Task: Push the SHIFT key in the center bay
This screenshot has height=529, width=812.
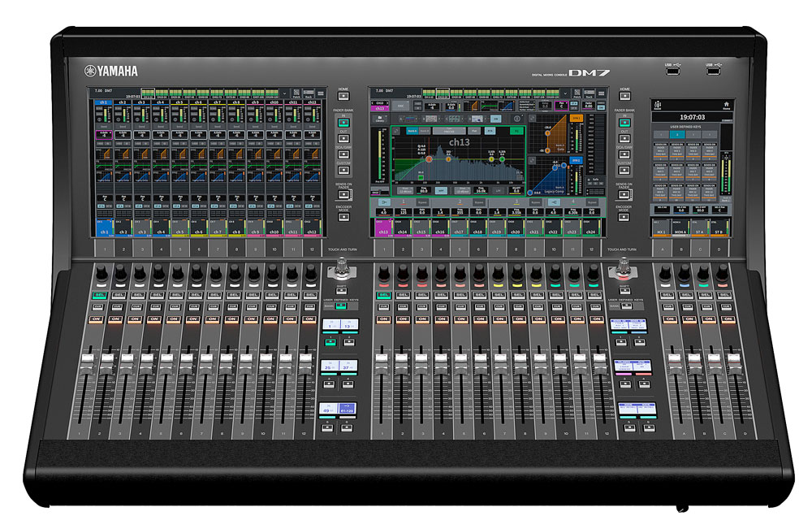Action: 624,291
